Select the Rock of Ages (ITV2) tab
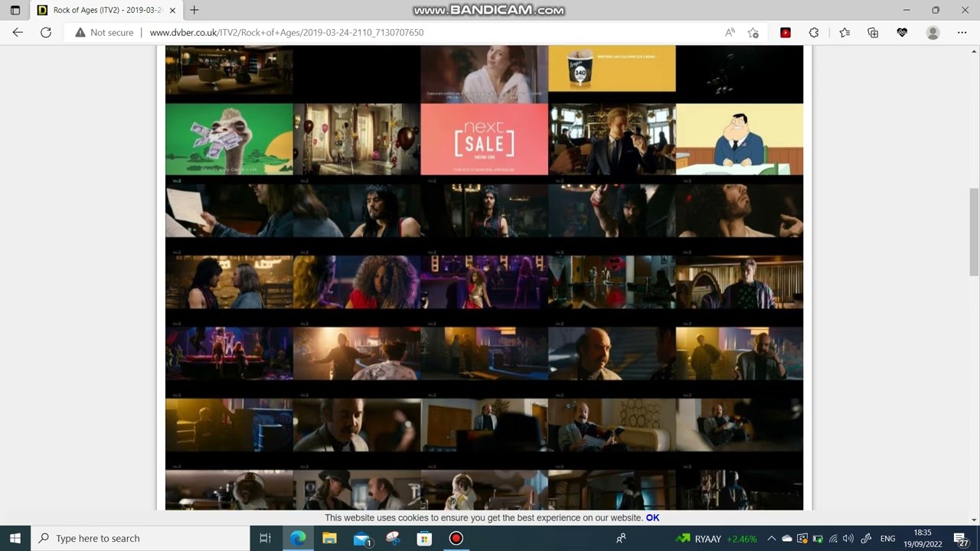The width and height of the screenshot is (980, 551). coord(106,10)
